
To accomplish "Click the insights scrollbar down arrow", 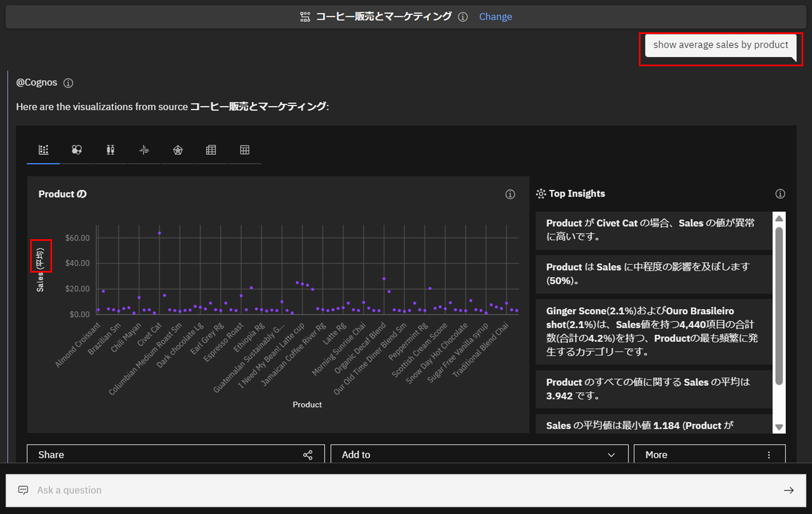I will [x=779, y=427].
